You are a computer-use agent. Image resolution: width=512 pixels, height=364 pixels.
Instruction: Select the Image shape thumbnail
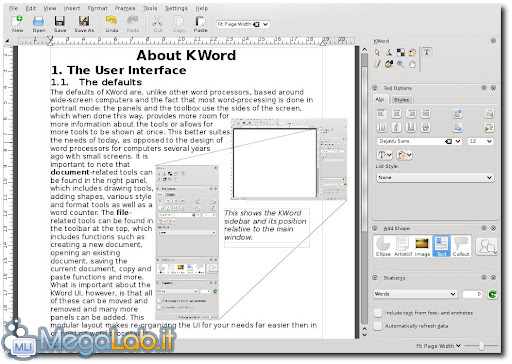pyautogui.click(x=422, y=246)
